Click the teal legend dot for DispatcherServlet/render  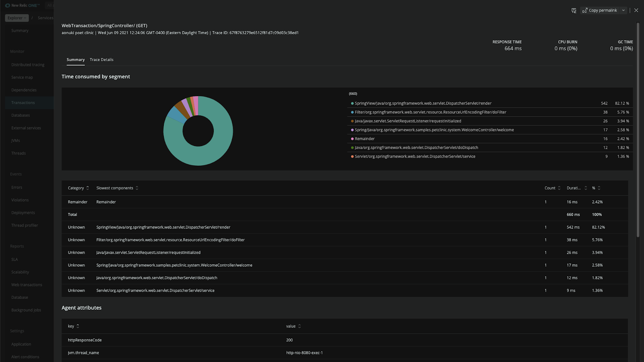coord(353,103)
